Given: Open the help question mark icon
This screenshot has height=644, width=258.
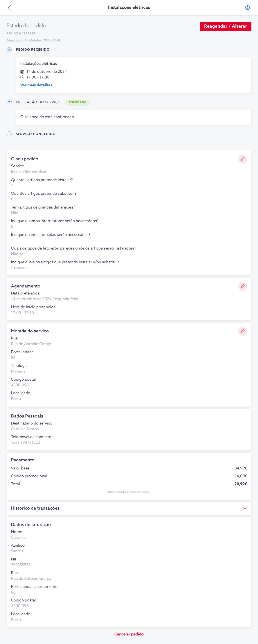Looking at the screenshot, I should point(247,7).
